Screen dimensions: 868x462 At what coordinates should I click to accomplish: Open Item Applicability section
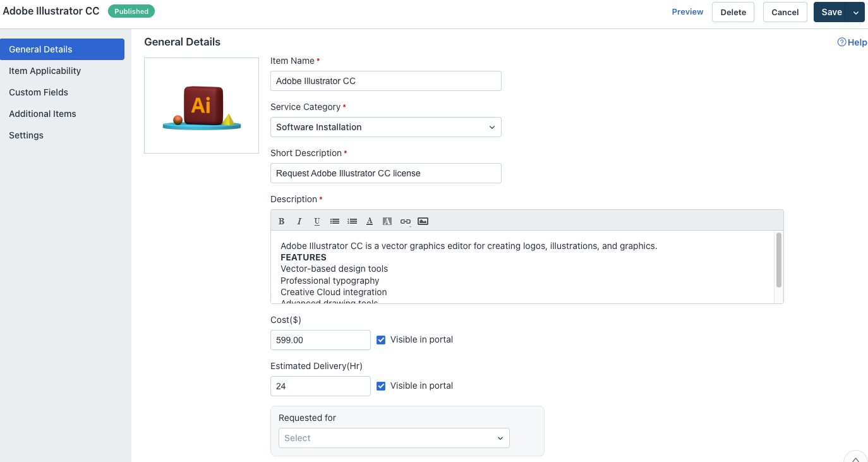pos(45,71)
